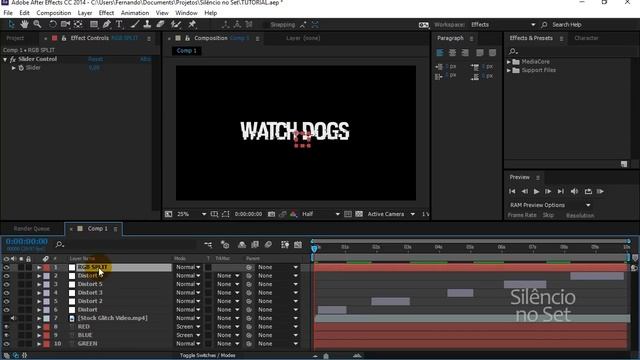640x360 pixels.
Task: Expand the Slider property
Action: [x=13, y=68]
